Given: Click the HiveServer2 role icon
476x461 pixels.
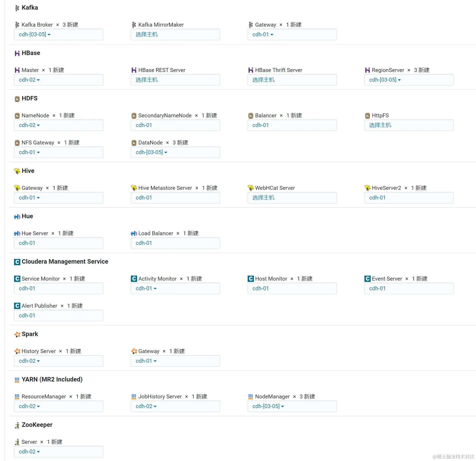Looking at the screenshot, I should 368,188.
